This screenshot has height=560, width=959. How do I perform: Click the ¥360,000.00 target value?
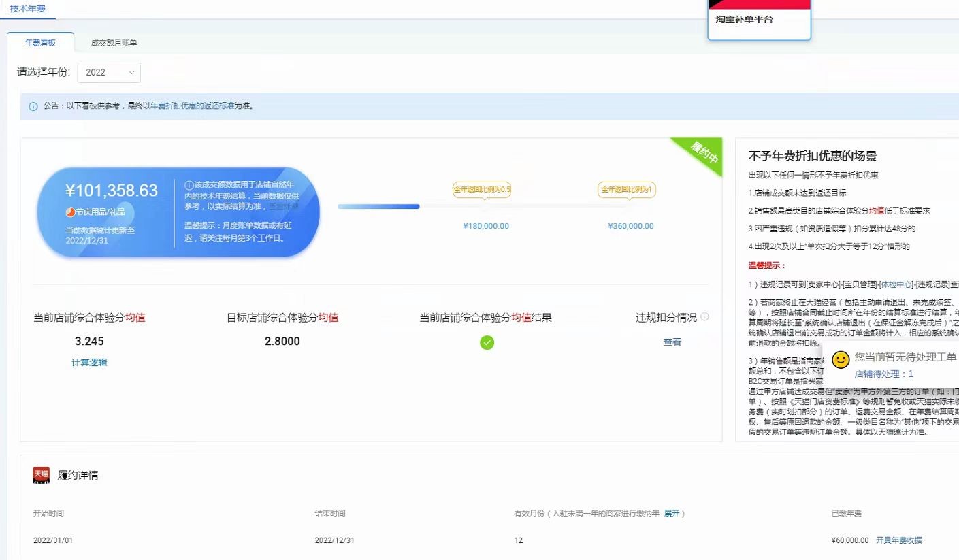(x=631, y=226)
